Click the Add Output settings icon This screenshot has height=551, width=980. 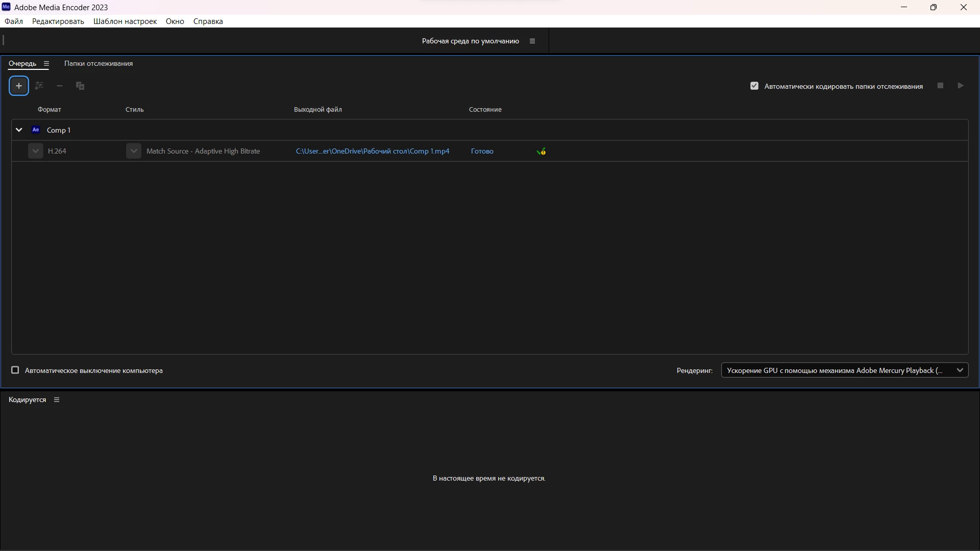tap(39, 86)
